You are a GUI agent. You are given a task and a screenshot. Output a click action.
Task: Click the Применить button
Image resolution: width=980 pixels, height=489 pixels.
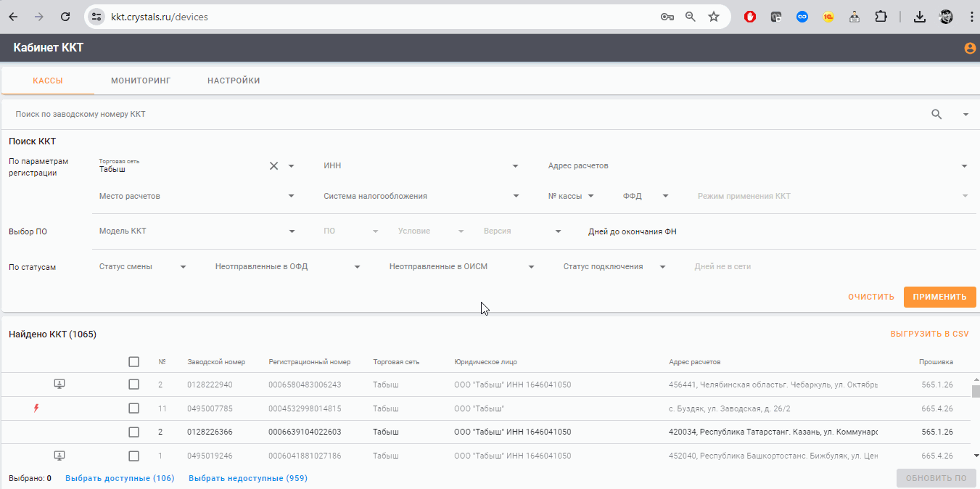[939, 297]
